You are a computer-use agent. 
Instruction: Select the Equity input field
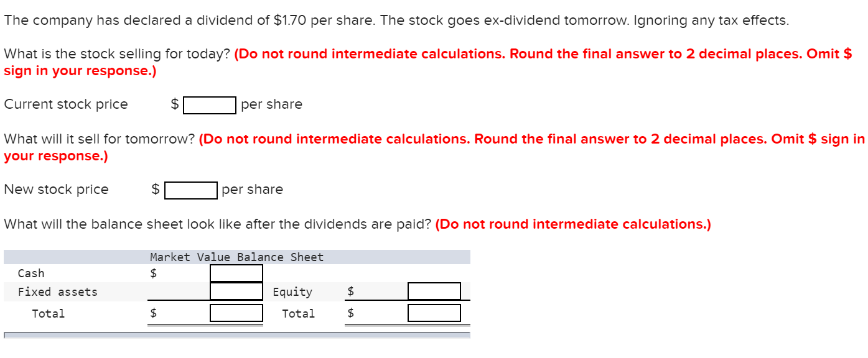click(x=432, y=291)
